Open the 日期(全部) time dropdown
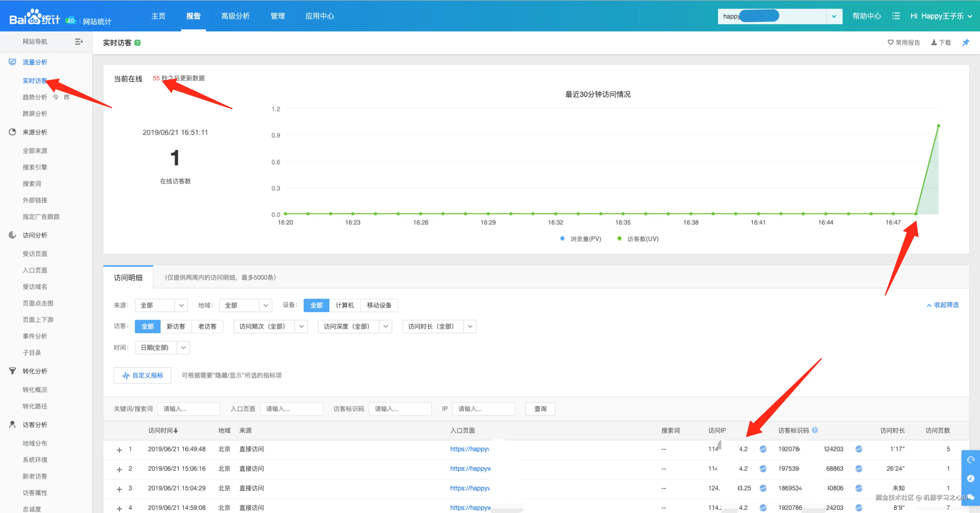This screenshot has width=980, height=513. (162, 347)
